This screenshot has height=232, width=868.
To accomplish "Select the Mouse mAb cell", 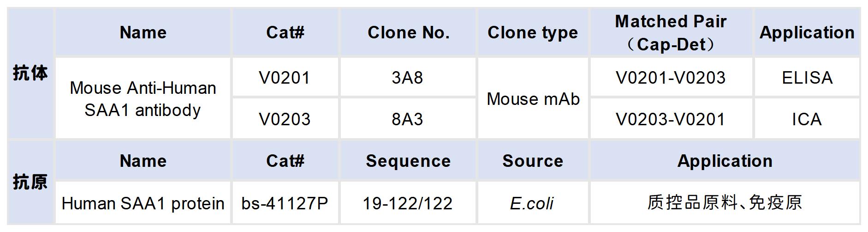I will 533,98.
